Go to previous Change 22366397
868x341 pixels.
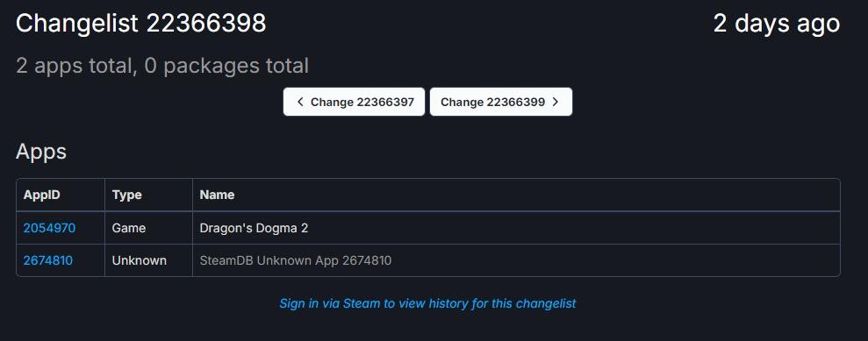click(x=355, y=102)
